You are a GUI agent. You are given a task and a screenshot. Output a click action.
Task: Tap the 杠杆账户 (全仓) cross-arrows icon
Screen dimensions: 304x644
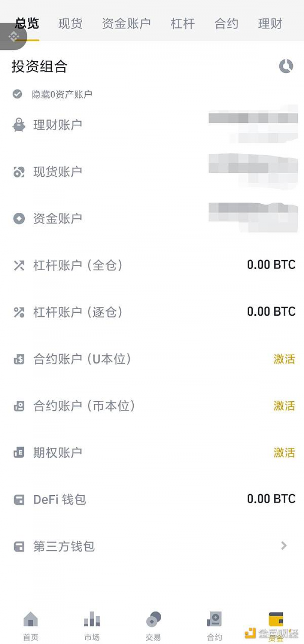pos(19,265)
